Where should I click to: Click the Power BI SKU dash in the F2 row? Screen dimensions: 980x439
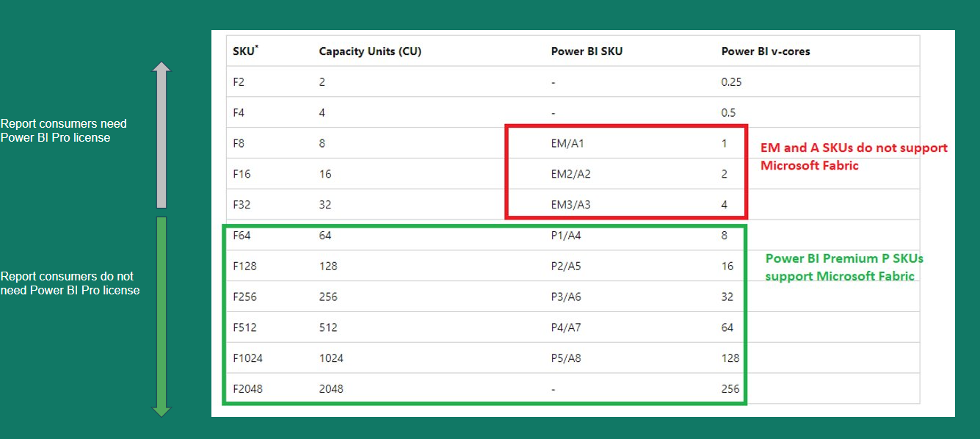pyautogui.click(x=553, y=82)
